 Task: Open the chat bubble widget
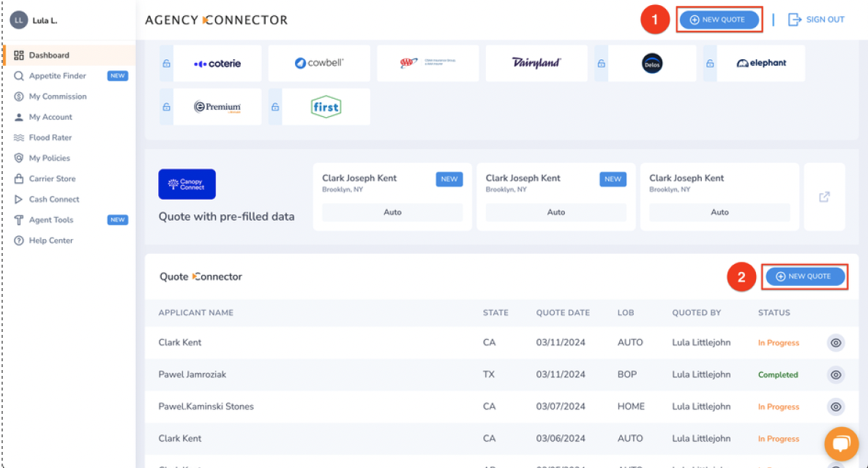pyautogui.click(x=841, y=444)
